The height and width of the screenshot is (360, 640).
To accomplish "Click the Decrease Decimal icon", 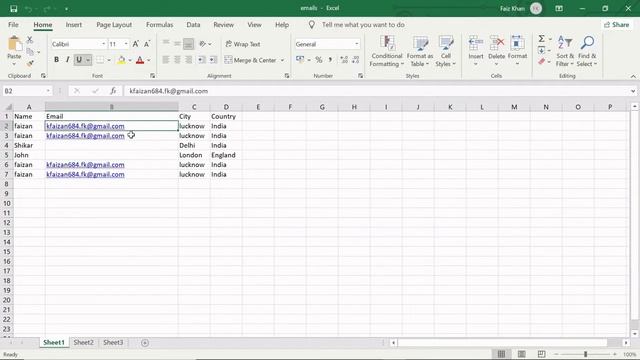I will pos(356,60).
